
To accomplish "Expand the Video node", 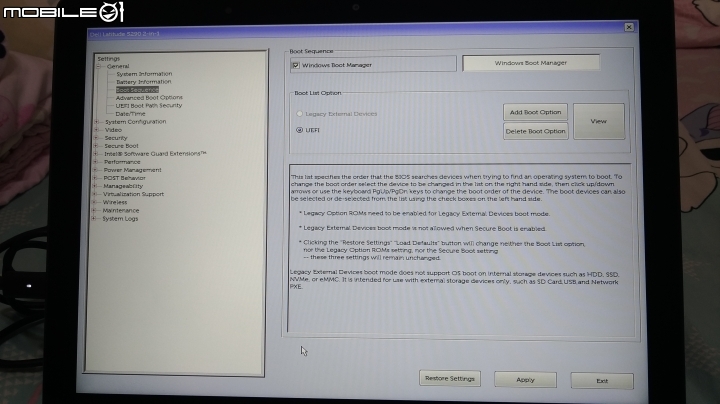I will [x=96, y=130].
